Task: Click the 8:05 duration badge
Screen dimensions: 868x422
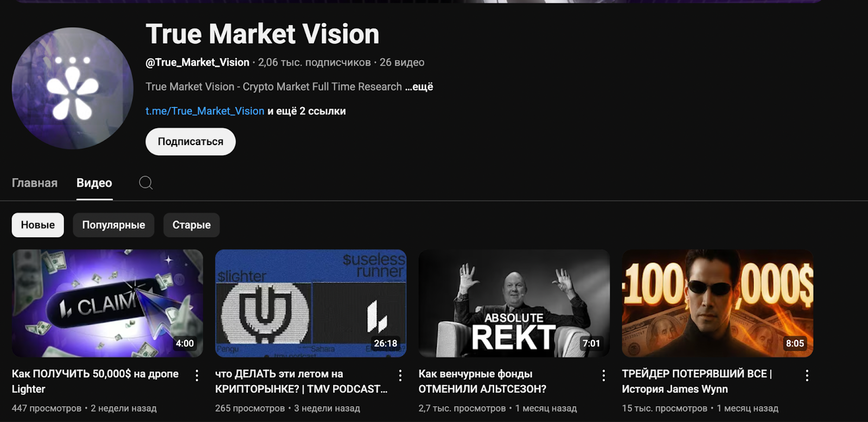Action: (x=795, y=343)
